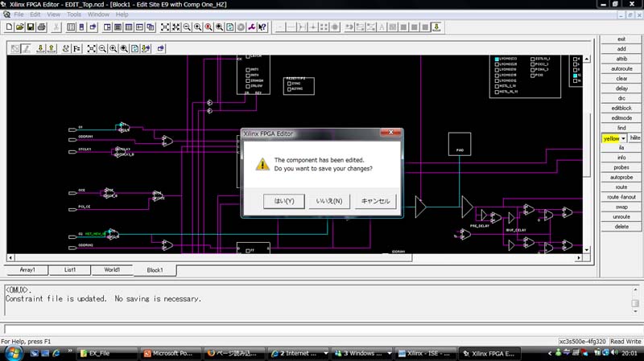Click the hilite button
This screenshot has width=644, height=361.
tap(635, 138)
